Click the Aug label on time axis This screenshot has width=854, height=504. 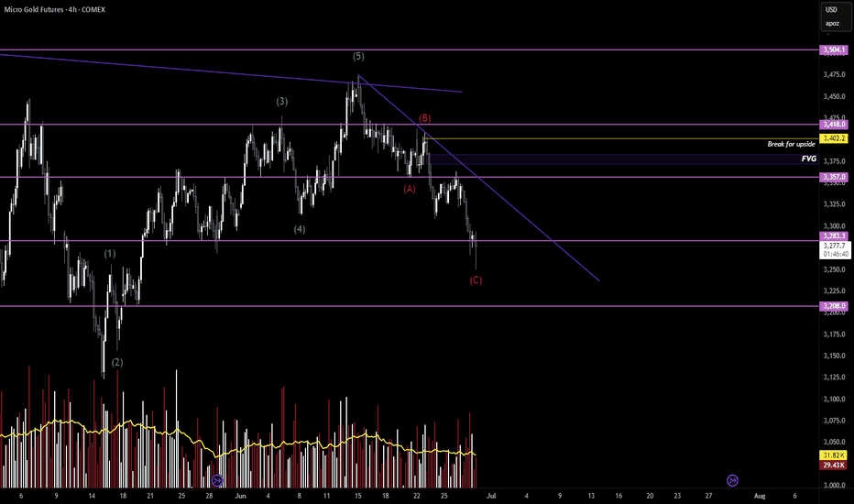[760, 496]
